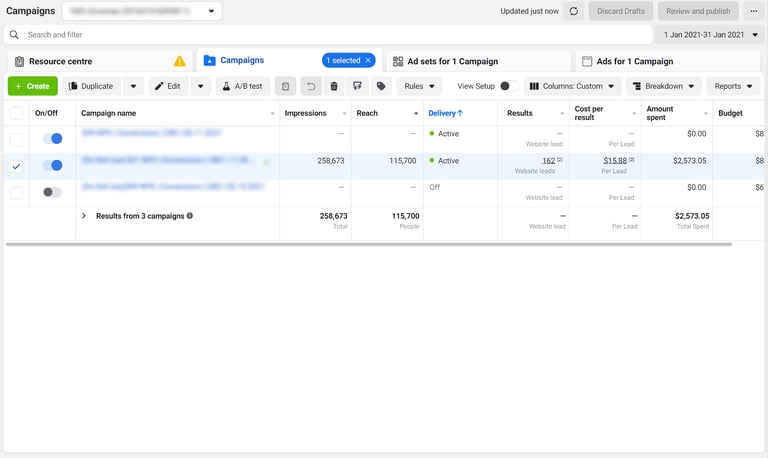Clear selection with the X on '1 selected'
Viewport: 768px width, 458px height.
coord(368,60)
